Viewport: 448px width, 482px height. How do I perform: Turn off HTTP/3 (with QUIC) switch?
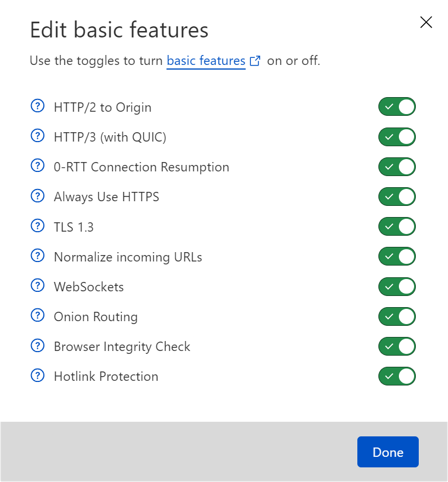(x=397, y=137)
